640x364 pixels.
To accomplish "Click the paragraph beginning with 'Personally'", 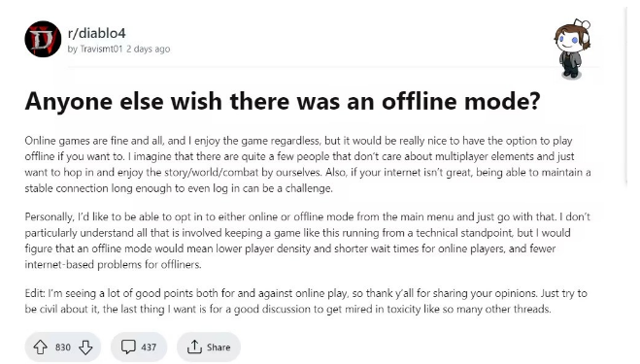I will coord(308,241).
